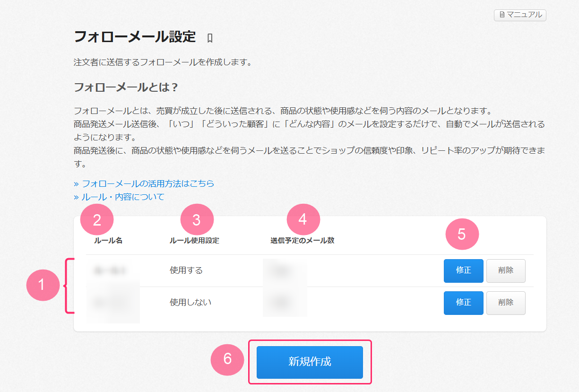579x392 pixels.
Task: Click the pink number 1 marker
Action: click(x=43, y=285)
